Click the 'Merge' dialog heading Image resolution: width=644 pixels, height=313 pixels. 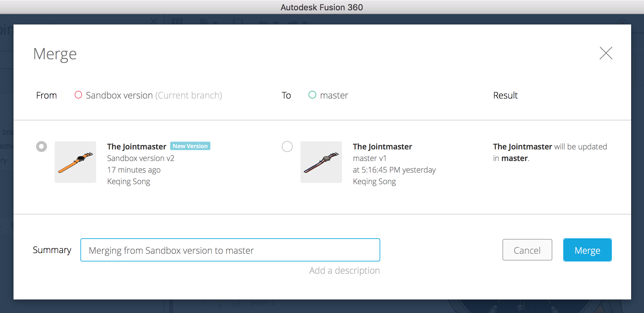click(x=55, y=54)
